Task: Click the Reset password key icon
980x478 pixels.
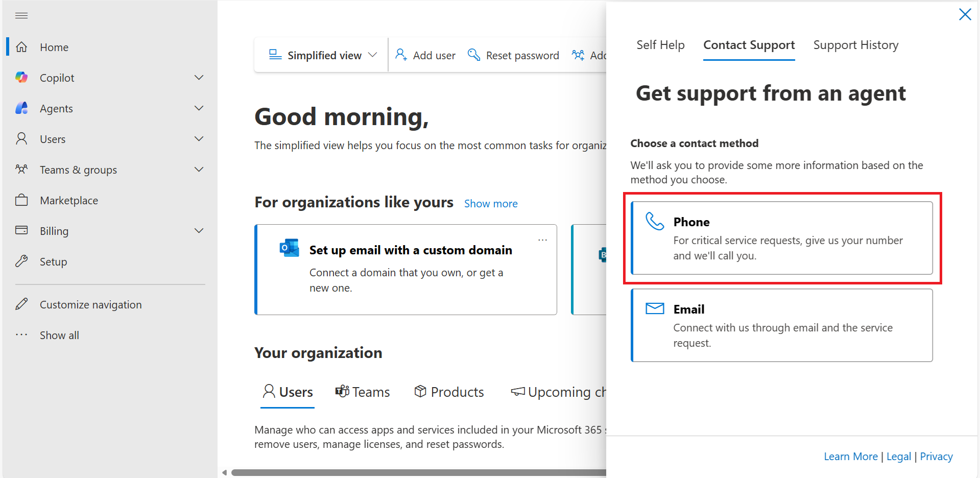Action: tap(474, 55)
